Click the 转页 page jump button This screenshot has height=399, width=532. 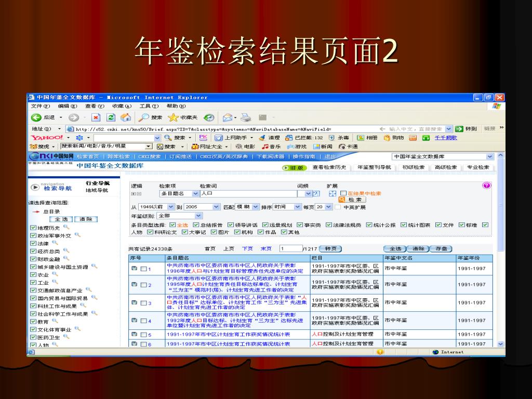tap(330, 249)
